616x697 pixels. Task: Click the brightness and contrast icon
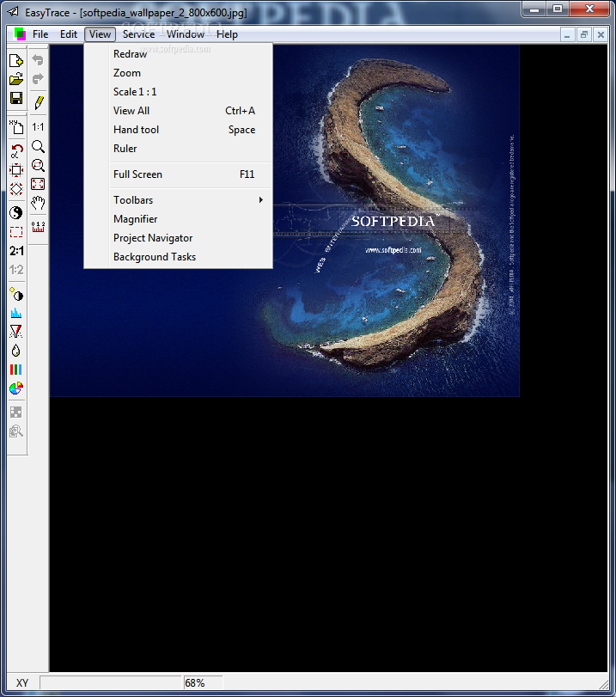pos(16,294)
